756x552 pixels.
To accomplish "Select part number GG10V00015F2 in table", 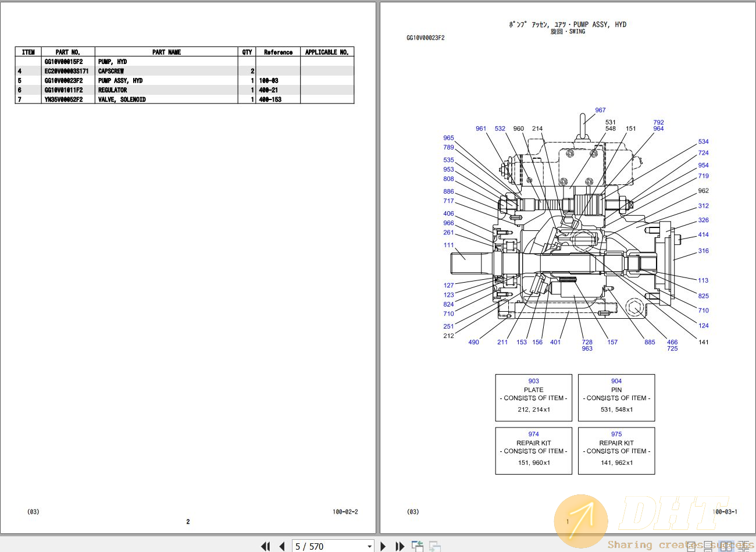I will tap(64, 62).
